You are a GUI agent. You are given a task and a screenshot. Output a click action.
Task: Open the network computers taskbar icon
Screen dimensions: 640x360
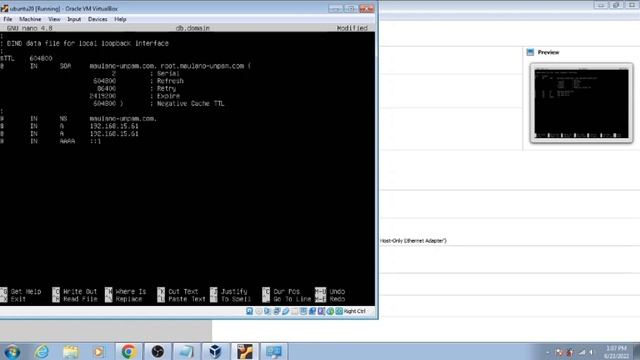(x=273, y=351)
